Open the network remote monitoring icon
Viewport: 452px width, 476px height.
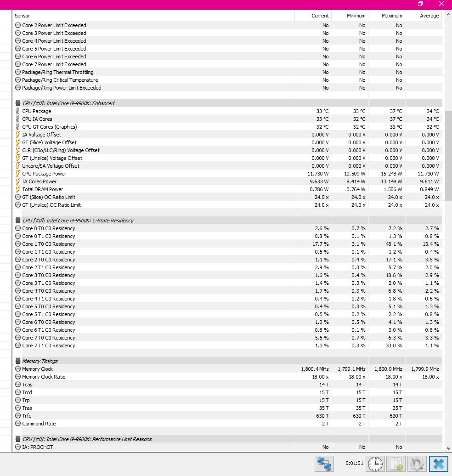(x=324, y=464)
